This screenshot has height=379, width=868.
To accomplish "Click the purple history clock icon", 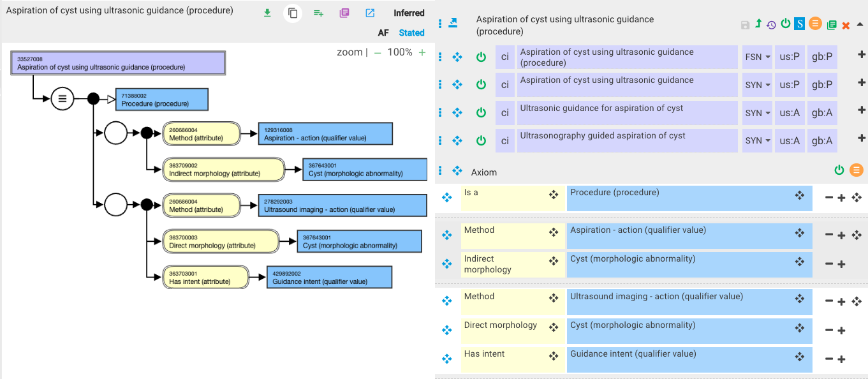I will 772,25.
